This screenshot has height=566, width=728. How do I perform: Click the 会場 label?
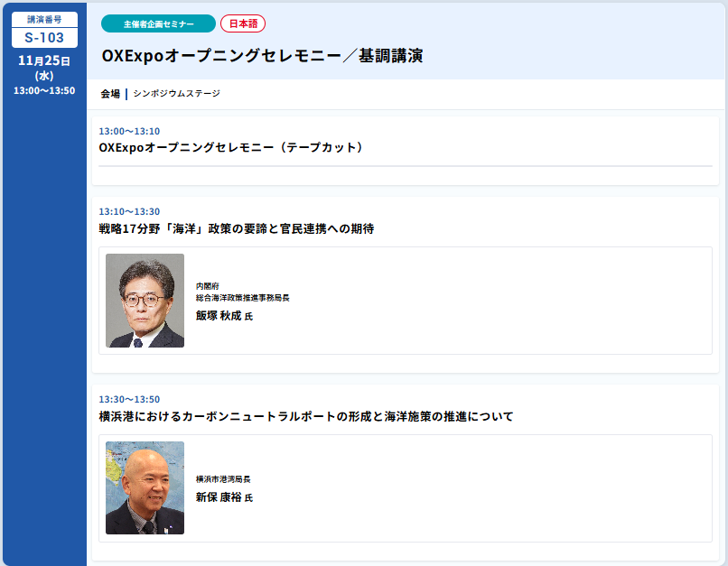pyautogui.click(x=110, y=94)
